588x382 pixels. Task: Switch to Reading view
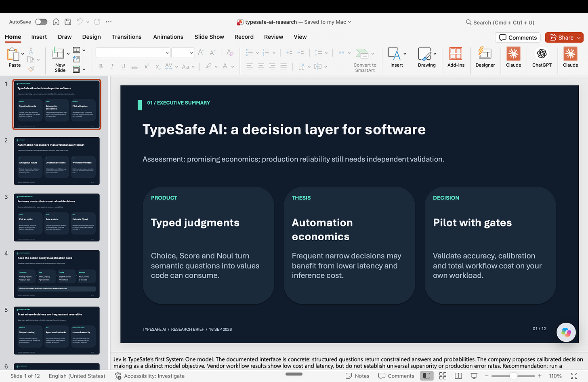(458, 376)
